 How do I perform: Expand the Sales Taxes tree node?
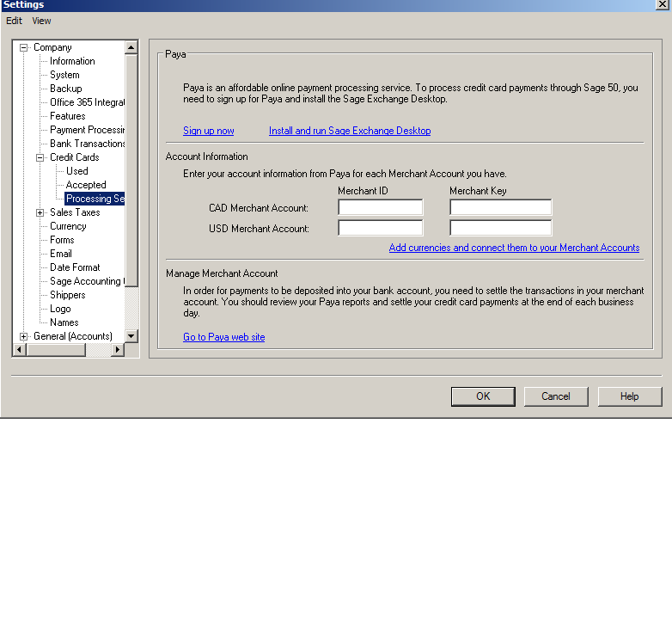point(40,212)
